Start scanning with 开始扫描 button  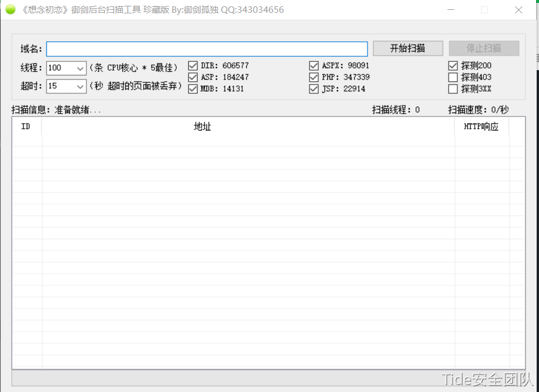408,48
